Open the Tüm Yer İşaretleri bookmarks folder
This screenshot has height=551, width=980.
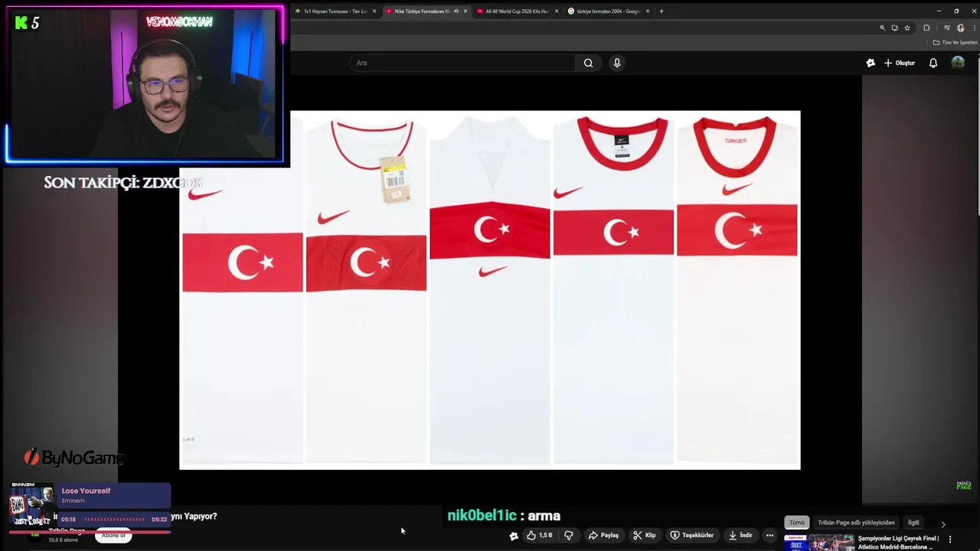[x=955, y=42]
